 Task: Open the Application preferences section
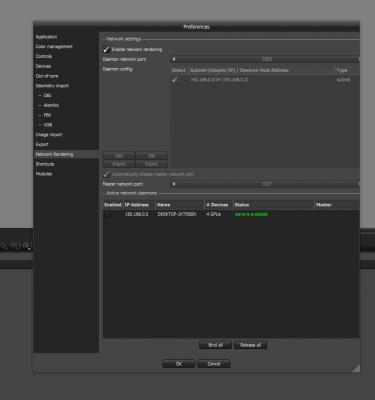pos(46,37)
